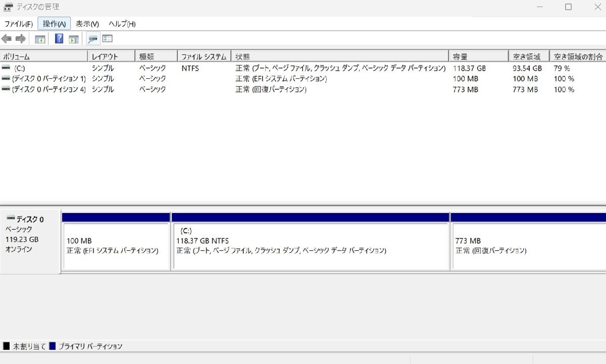Open the ファイル(F) menu
The width and height of the screenshot is (606, 364).
(18, 24)
